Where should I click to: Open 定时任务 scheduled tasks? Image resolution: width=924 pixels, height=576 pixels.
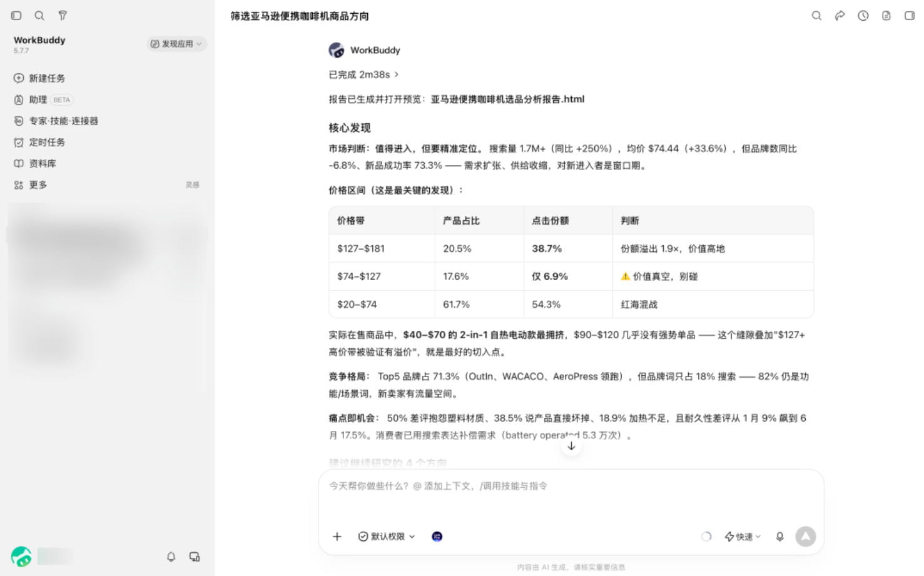[39, 142]
